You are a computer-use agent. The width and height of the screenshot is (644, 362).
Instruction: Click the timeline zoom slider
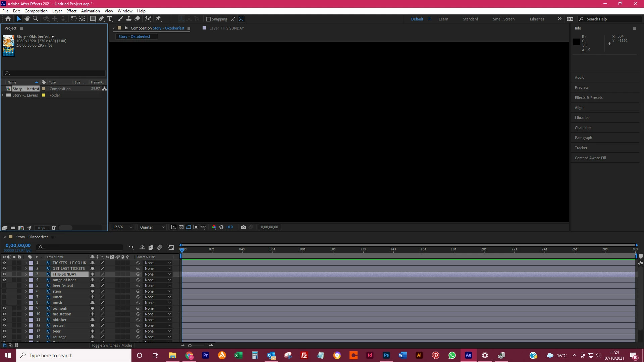(190, 345)
